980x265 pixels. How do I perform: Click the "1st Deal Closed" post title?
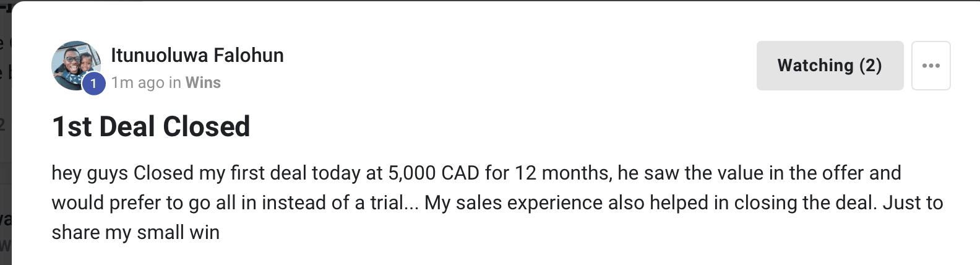[x=151, y=126]
